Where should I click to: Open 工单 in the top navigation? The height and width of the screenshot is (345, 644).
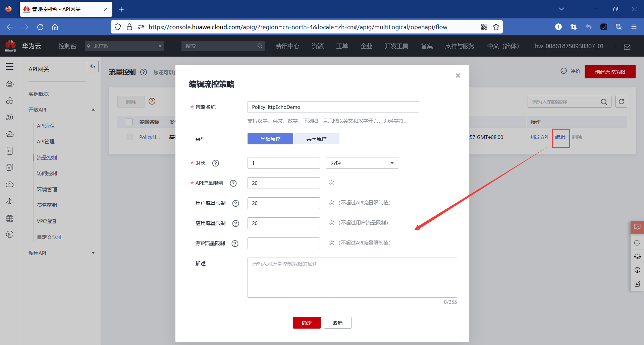(342, 46)
